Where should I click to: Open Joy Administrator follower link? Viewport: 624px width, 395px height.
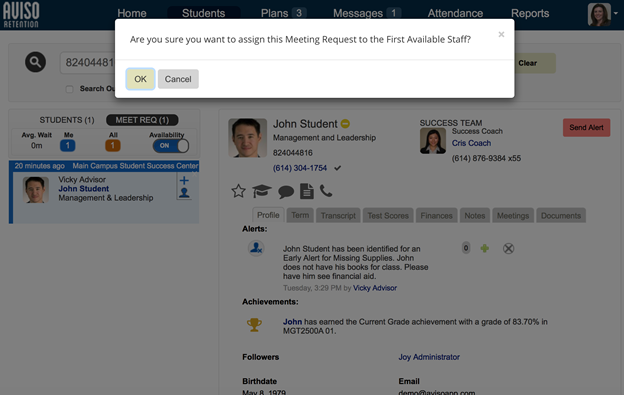coord(429,357)
